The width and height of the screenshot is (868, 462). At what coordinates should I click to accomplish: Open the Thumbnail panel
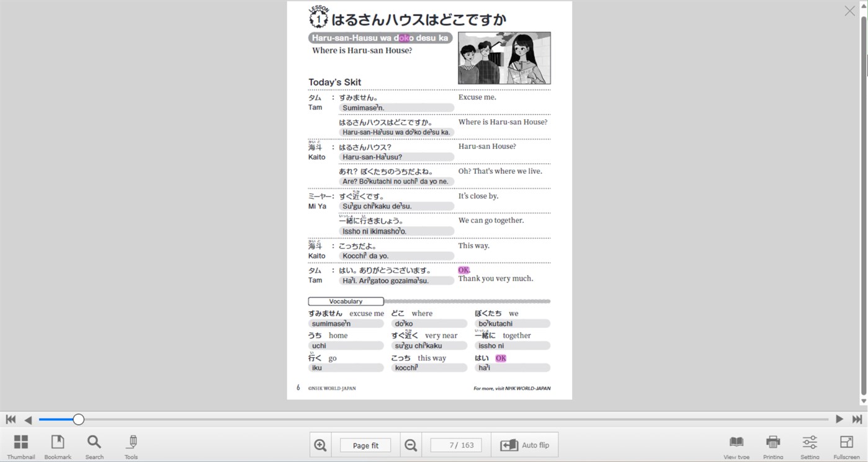point(21,446)
